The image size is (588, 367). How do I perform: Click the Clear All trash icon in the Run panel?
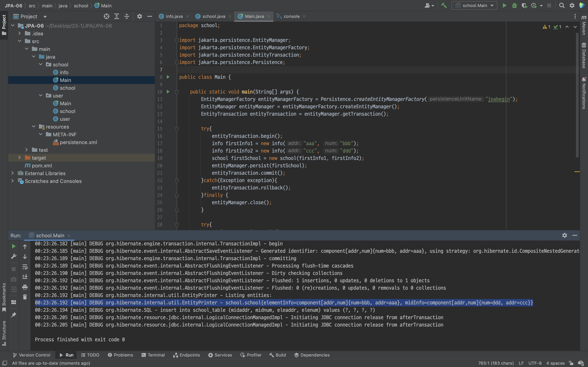click(x=25, y=297)
